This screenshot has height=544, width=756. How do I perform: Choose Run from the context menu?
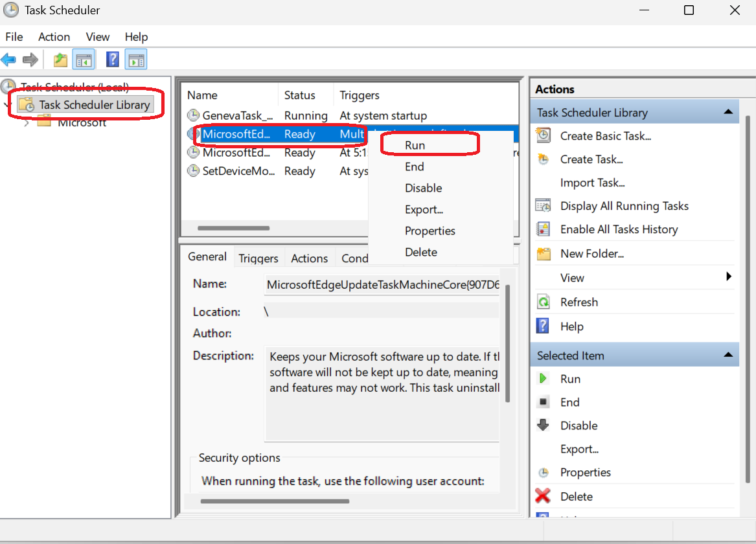[415, 145]
